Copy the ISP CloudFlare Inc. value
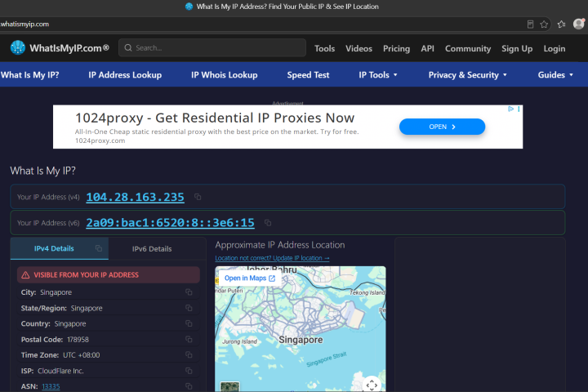This screenshot has width=588, height=392. click(189, 371)
